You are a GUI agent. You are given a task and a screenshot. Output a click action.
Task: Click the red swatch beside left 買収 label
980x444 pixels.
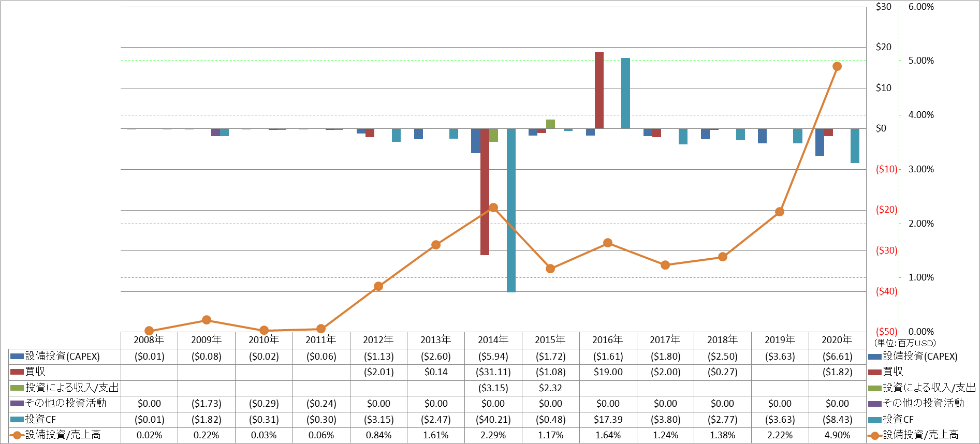17,372
